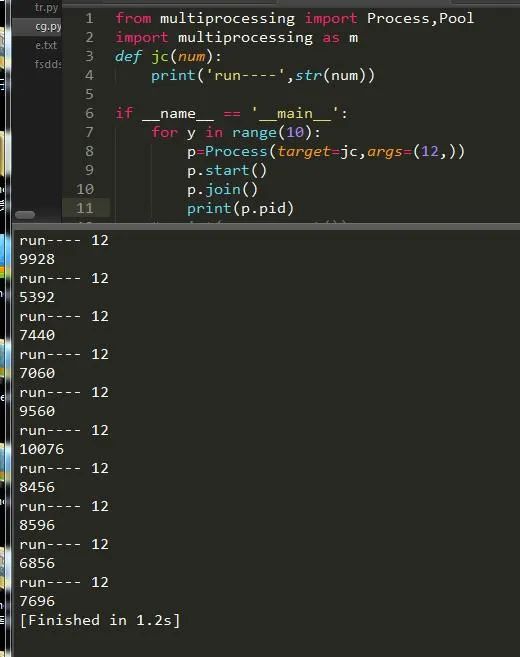This screenshot has width=520, height=657.
Task: Open e.txt from the sidebar
Action: [x=46, y=45]
